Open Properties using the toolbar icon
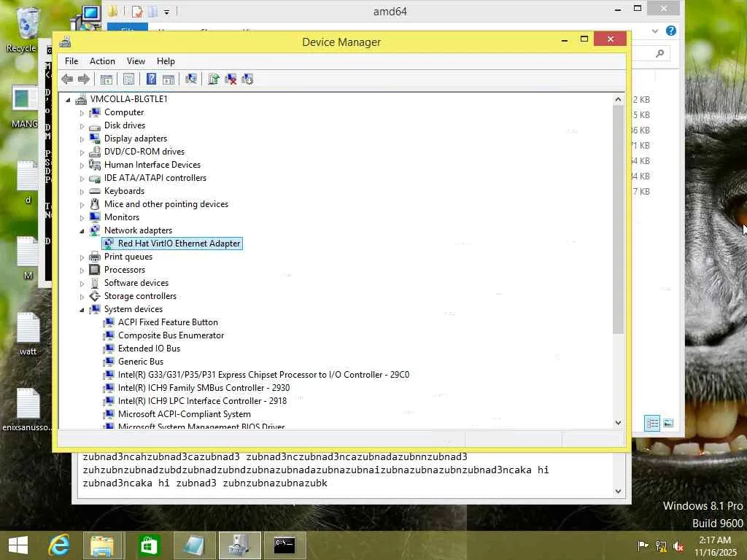747x560 pixels. [128, 79]
